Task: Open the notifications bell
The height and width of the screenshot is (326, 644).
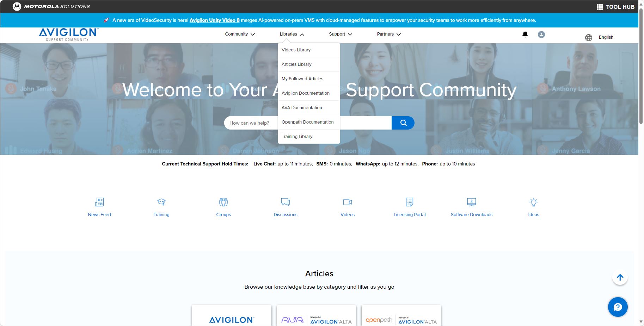Action: (x=525, y=35)
